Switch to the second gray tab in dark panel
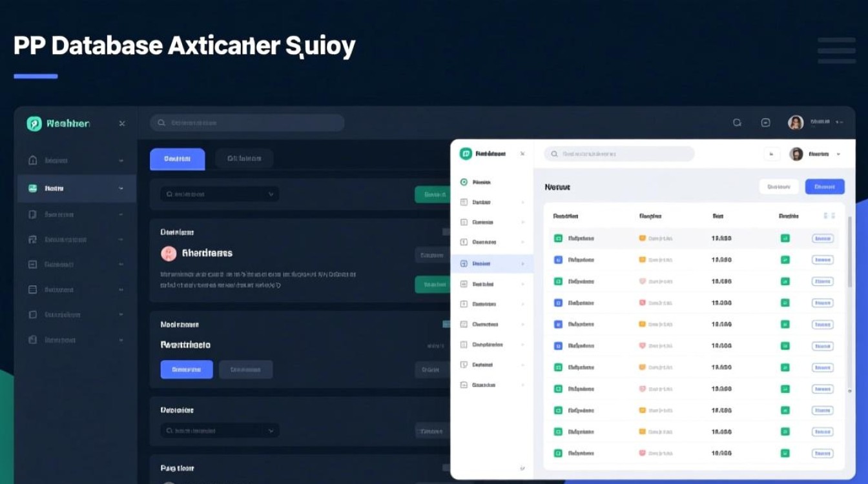This screenshot has width=868, height=484. [x=244, y=159]
